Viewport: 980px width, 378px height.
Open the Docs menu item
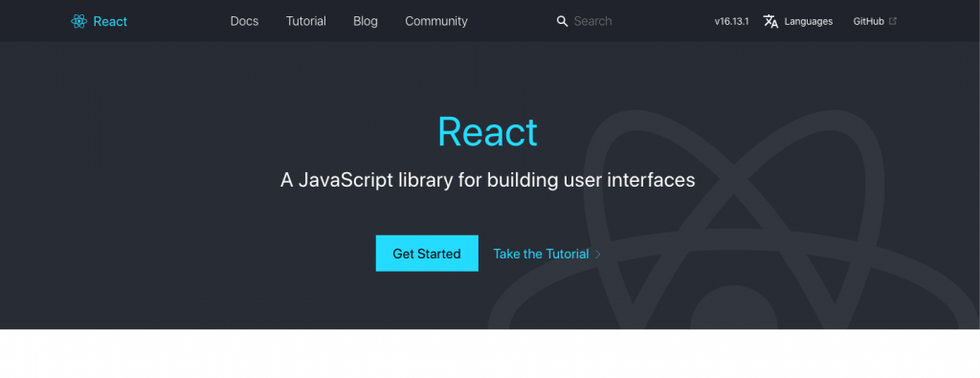244,21
